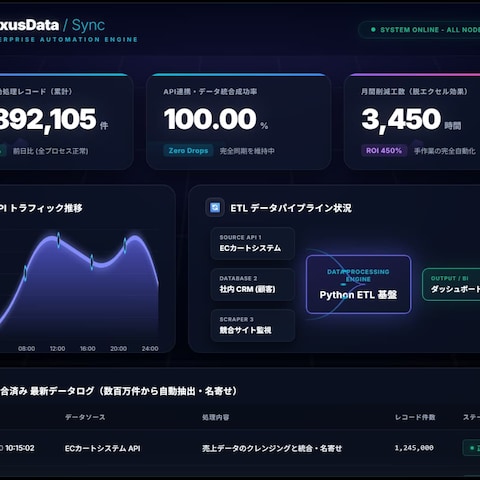
Task: Click the ECカートシステム API table cell
Action: tap(102, 448)
